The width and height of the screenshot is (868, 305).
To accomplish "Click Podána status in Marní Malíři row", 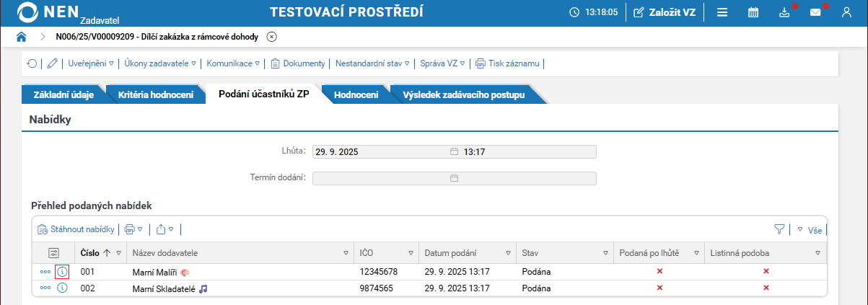I will [x=536, y=272].
